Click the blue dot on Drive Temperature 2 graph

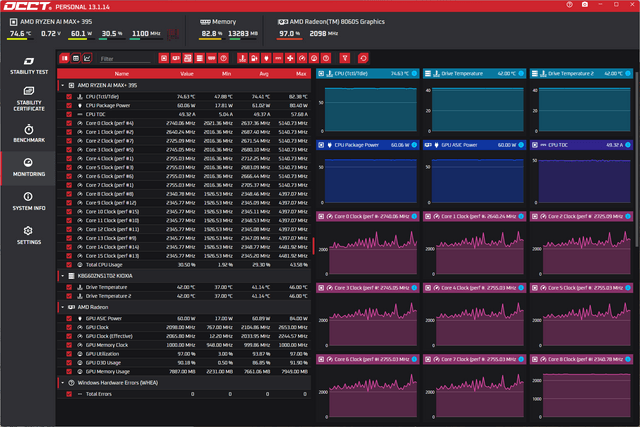[x=628, y=73]
